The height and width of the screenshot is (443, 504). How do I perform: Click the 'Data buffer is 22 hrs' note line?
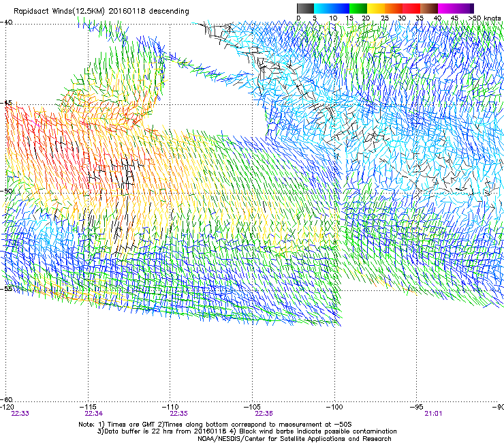pyautogui.click(x=247, y=431)
